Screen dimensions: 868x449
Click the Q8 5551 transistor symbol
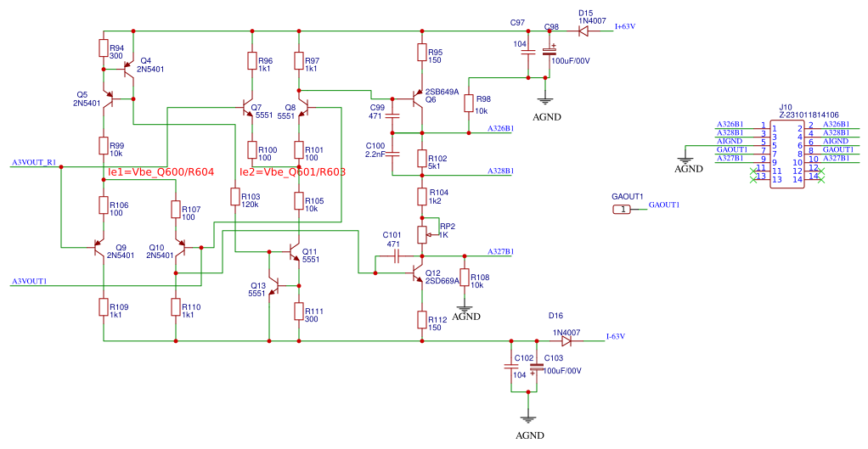click(x=303, y=109)
